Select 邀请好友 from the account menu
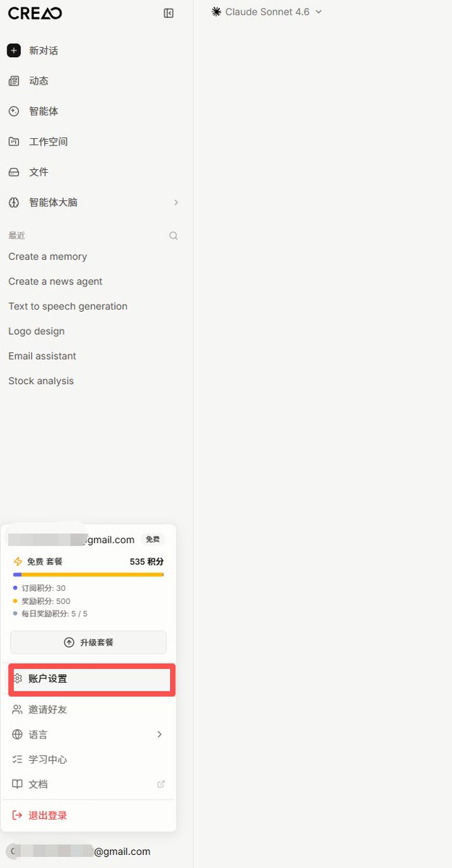 point(88,710)
